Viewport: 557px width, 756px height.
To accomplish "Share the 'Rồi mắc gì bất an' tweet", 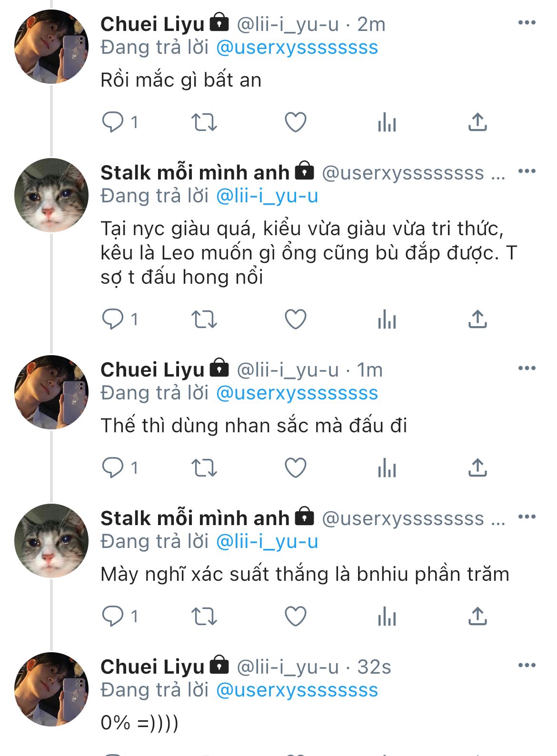I will point(477,122).
